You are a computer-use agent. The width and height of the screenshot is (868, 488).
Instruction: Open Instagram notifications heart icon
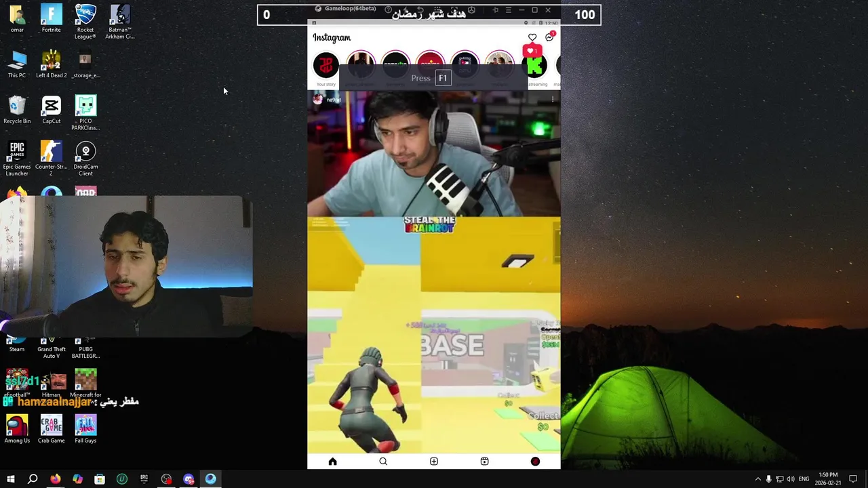point(532,37)
